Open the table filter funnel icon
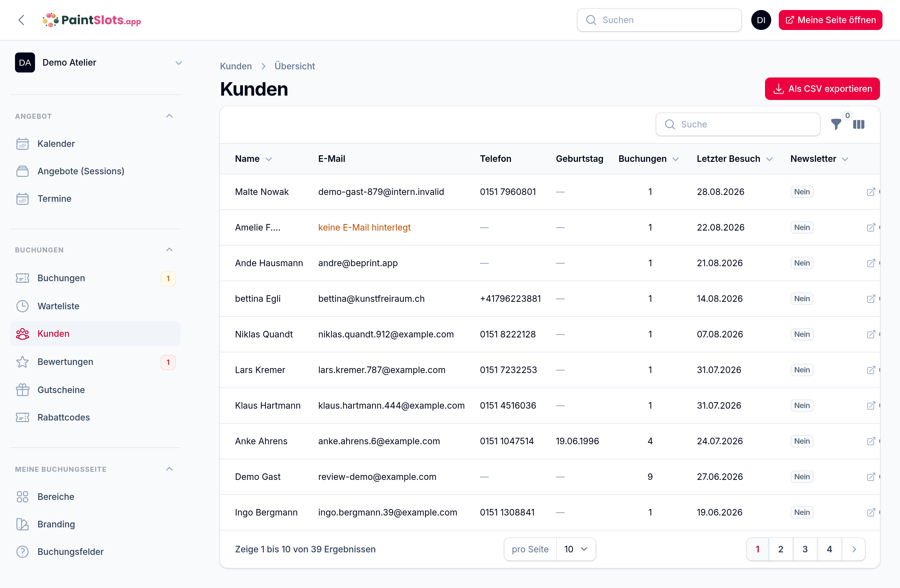Viewport: 900px width, 588px height. click(x=836, y=124)
